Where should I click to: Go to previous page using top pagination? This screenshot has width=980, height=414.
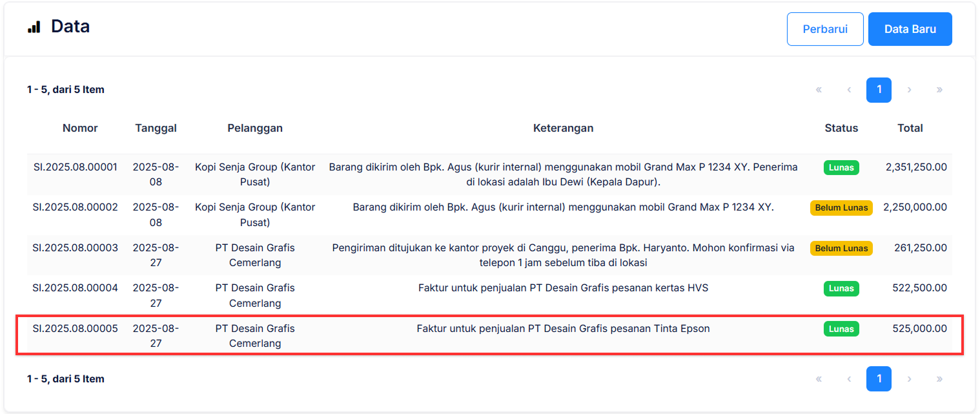click(x=849, y=90)
